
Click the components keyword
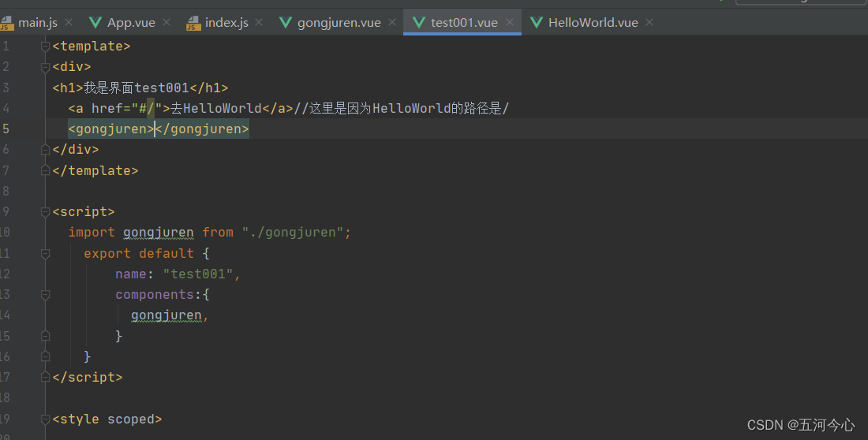tap(155, 294)
